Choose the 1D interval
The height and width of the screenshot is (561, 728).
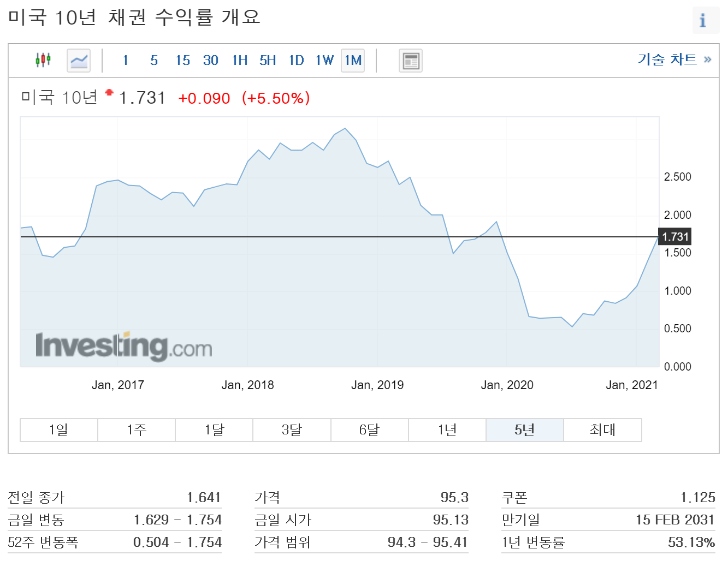[x=296, y=60]
